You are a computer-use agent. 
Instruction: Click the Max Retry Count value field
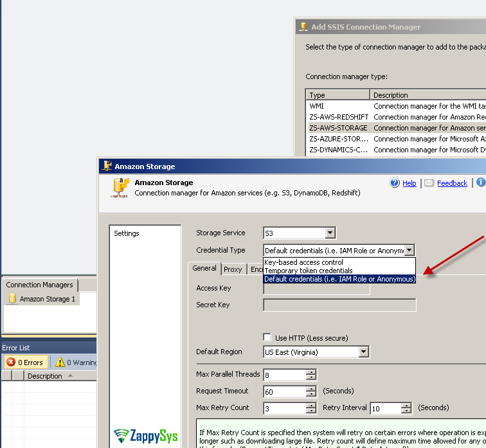[x=285, y=408]
